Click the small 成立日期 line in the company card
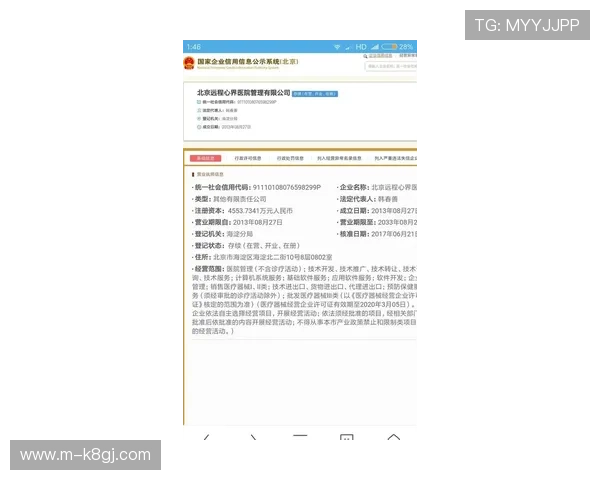 [224, 127]
